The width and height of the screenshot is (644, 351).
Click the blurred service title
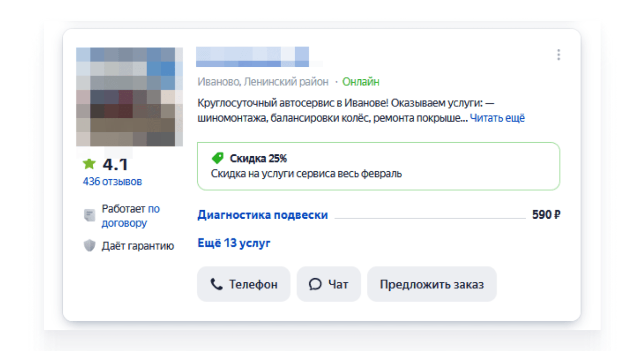point(252,57)
